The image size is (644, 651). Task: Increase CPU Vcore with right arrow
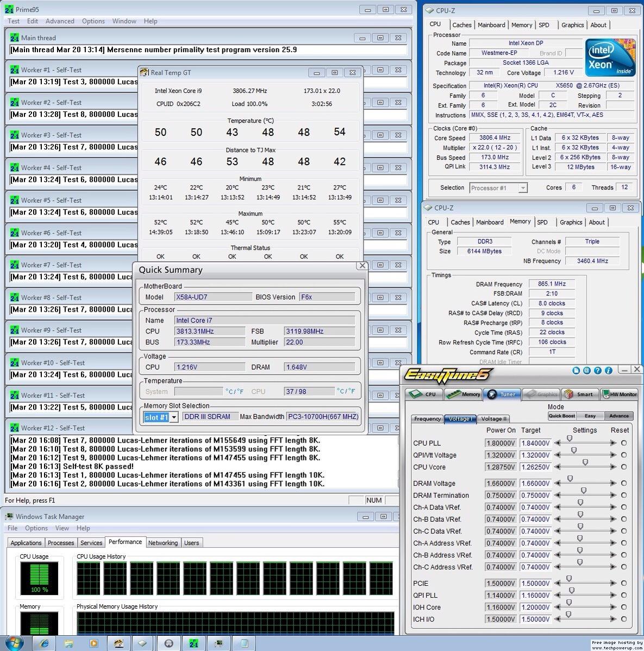613,467
